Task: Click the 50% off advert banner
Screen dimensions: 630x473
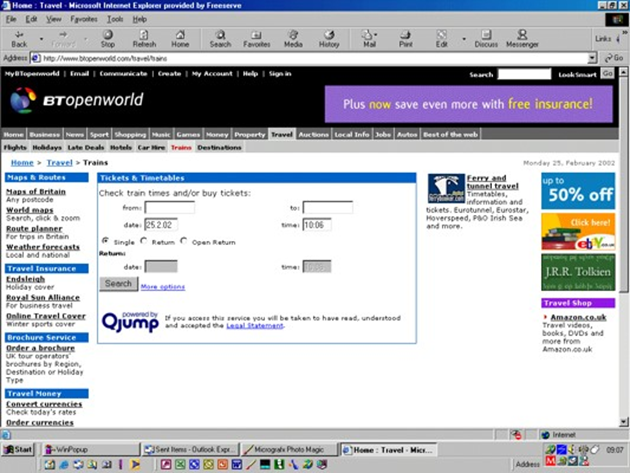Action: coord(578,191)
